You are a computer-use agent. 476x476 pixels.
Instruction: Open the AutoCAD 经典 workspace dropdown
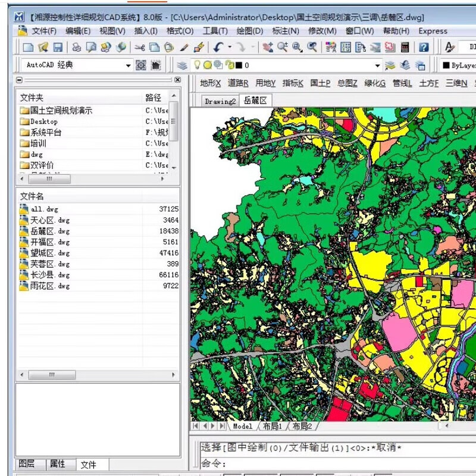[x=128, y=65]
